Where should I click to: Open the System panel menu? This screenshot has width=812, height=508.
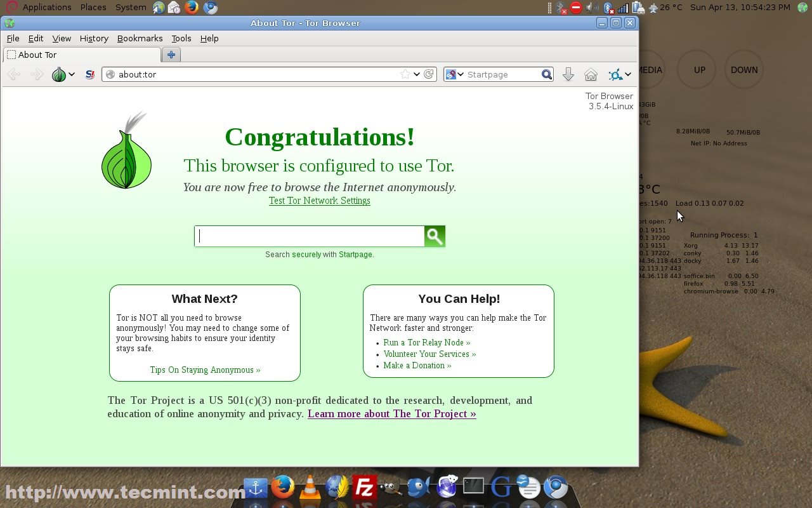pos(131,8)
